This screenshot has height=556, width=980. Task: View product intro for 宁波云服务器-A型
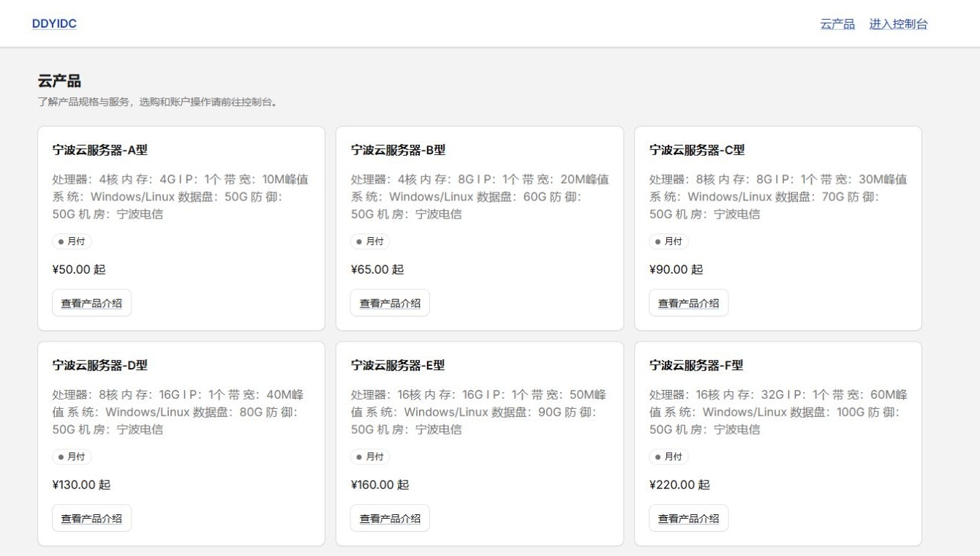[x=91, y=303]
